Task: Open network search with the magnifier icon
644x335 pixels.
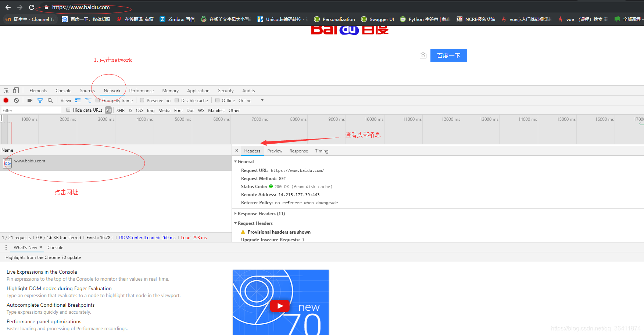Action: click(x=50, y=100)
